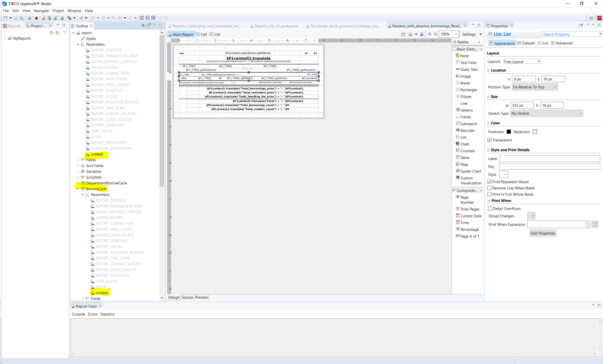Open the Position Type dropdown
The image size is (603, 364).
[535, 87]
